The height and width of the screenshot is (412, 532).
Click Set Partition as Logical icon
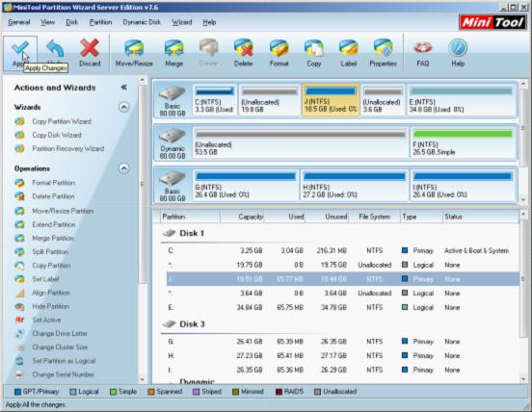tap(19, 361)
